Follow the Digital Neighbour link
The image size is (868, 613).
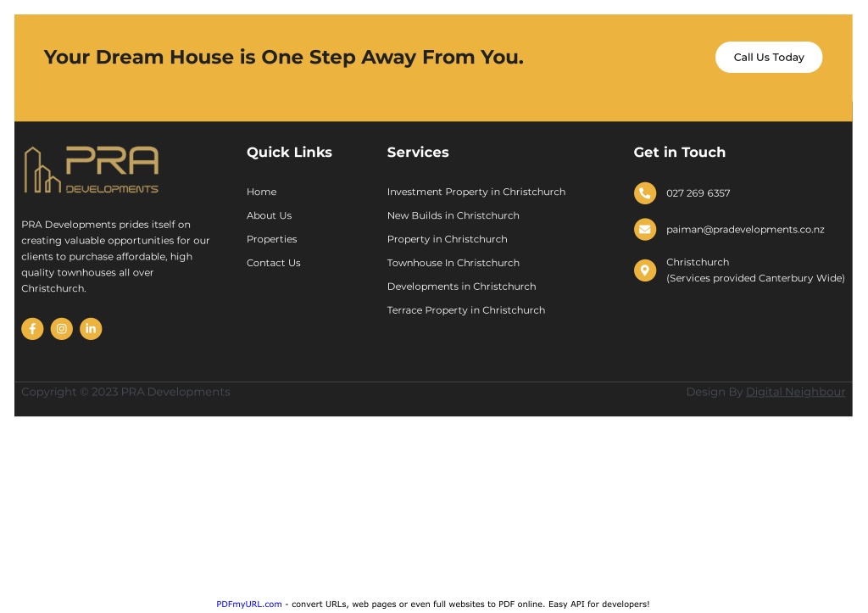[795, 392]
